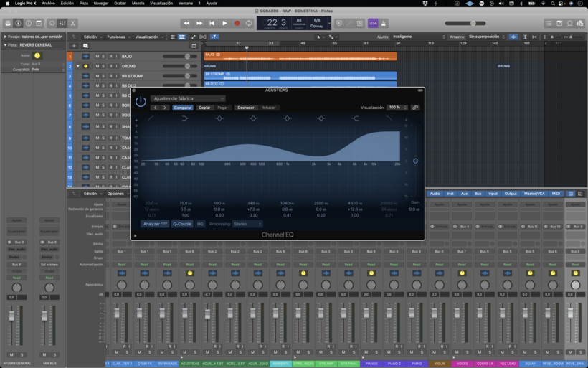This screenshot has width=588, height=368.
Task: Adjust the BAJO track volume slider
Action: (179, 56)
